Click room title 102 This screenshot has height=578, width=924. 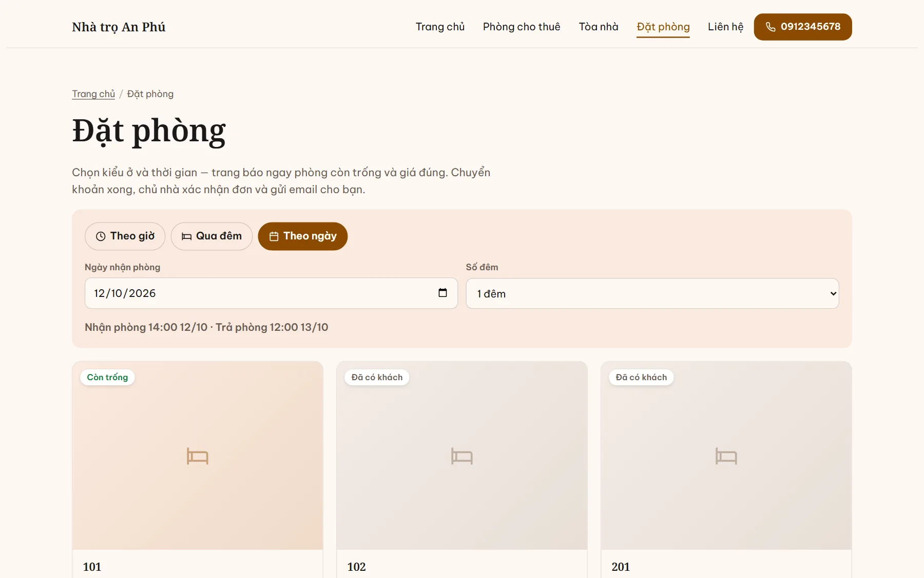coord(356,567)
